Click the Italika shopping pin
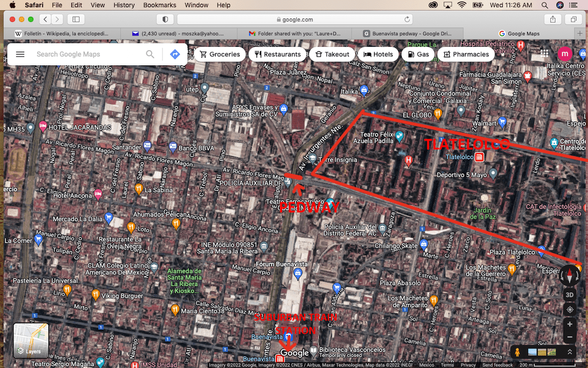The width and height of the screenshot is (588, 368). pos(364,90)
